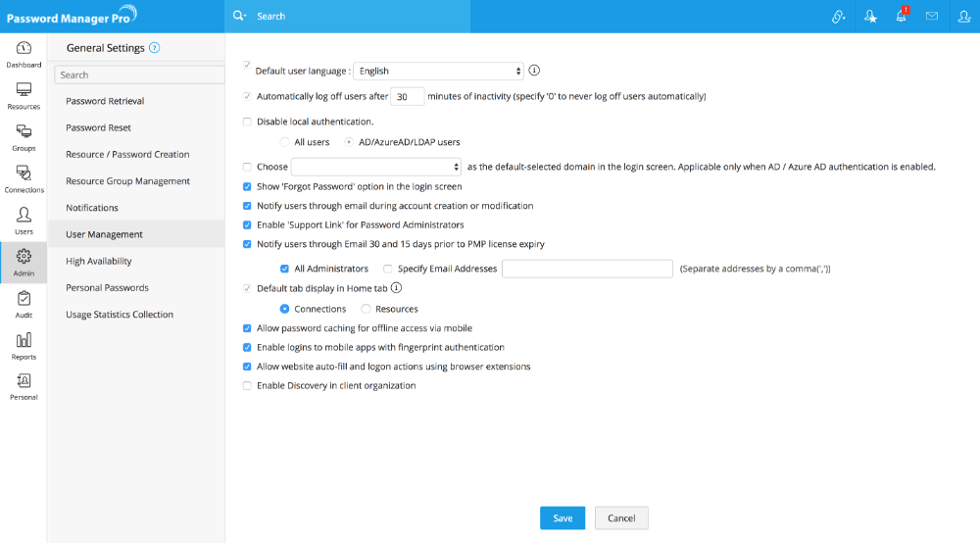980x543 pixels.
Task: Open Personal Passwords settings
Action: click(107, 287)
